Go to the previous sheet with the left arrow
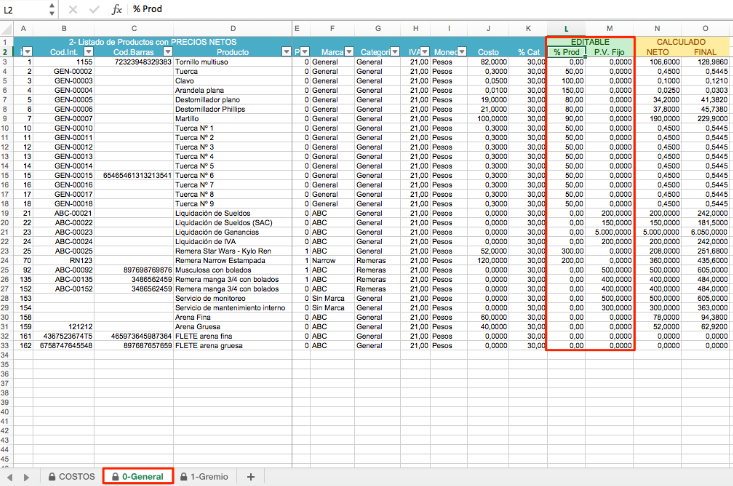733x486 pixels. point(10,477)
